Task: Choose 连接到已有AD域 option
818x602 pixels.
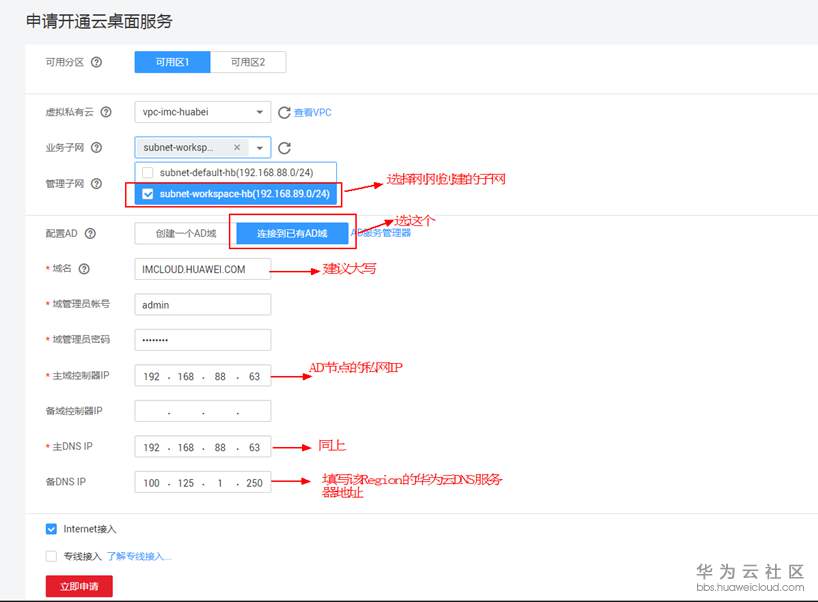Action: [292, 233]
